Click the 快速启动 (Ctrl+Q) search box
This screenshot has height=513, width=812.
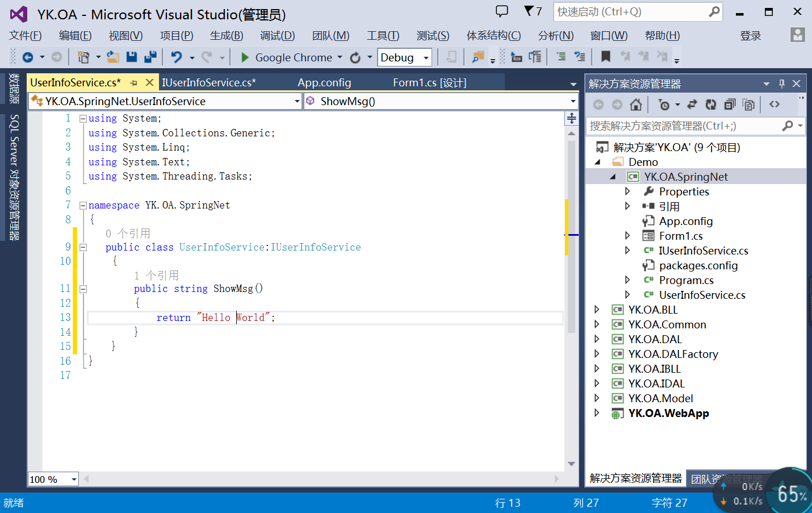pos(638,11)
